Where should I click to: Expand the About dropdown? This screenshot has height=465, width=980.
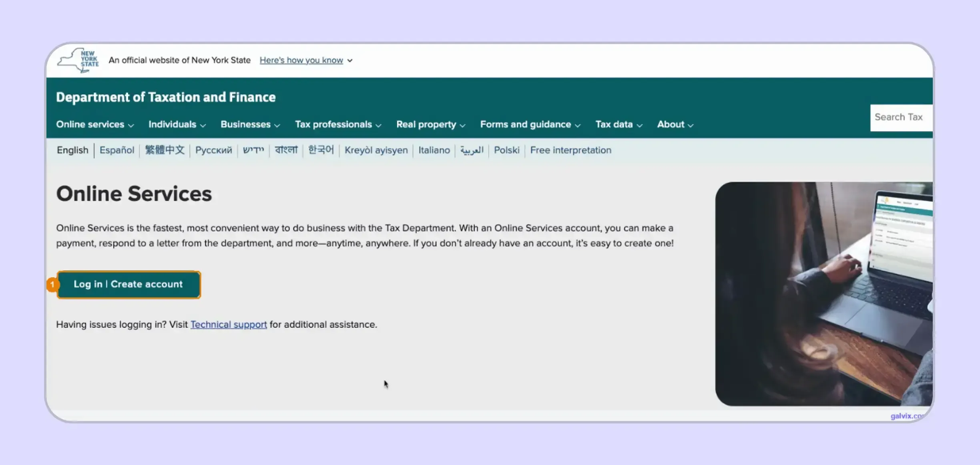pyautogui.click(x=675, y=124)
